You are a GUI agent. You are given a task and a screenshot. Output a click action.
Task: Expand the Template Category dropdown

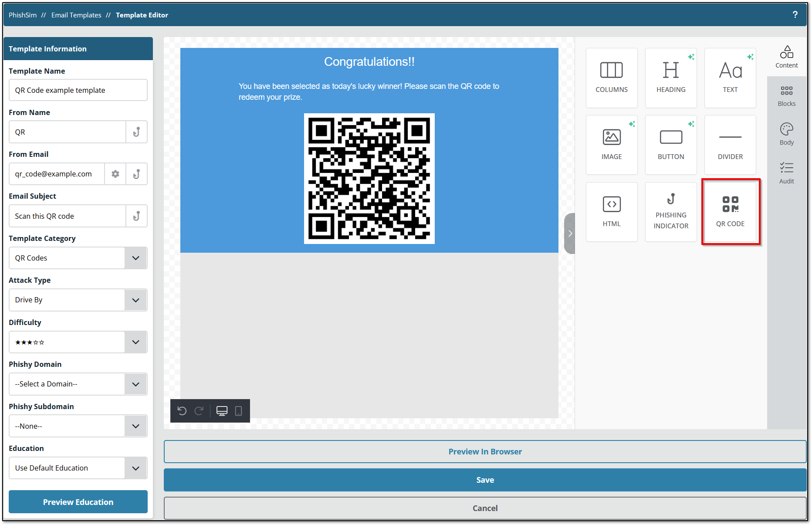pyautogui.click(x=135, y=258)
